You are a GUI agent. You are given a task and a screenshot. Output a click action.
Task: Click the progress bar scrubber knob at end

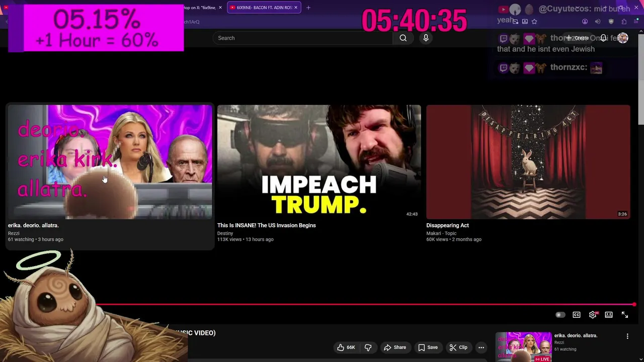coord(634,305)
